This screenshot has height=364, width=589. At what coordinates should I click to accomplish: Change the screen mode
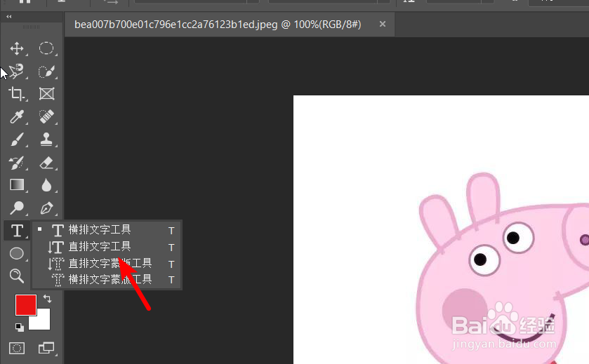coord(46,349)
